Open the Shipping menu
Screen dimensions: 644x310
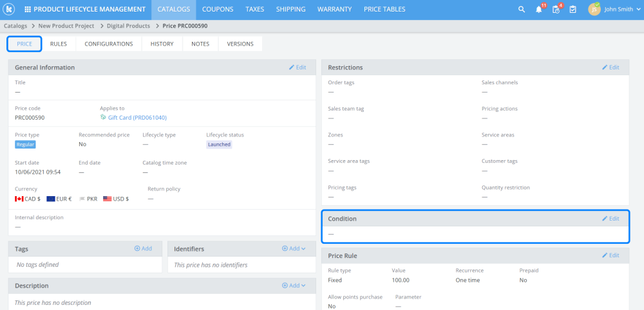point(291,10)
